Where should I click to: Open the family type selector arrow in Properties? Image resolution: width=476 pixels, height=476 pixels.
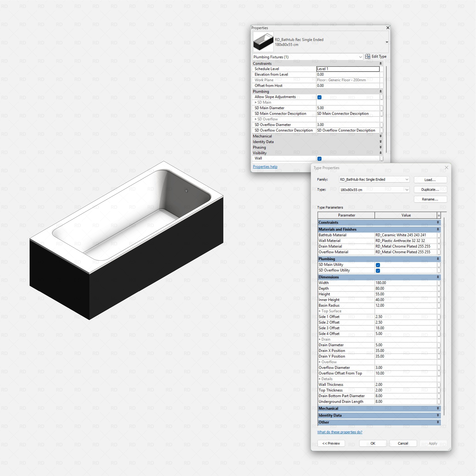[387, 42]
